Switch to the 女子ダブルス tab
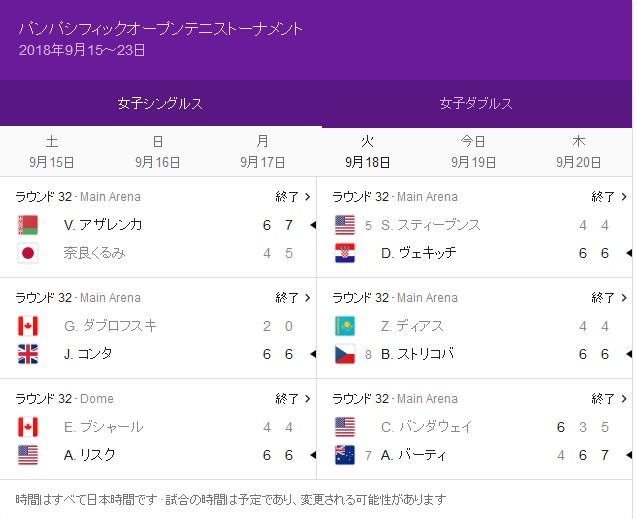 (476, 104)
